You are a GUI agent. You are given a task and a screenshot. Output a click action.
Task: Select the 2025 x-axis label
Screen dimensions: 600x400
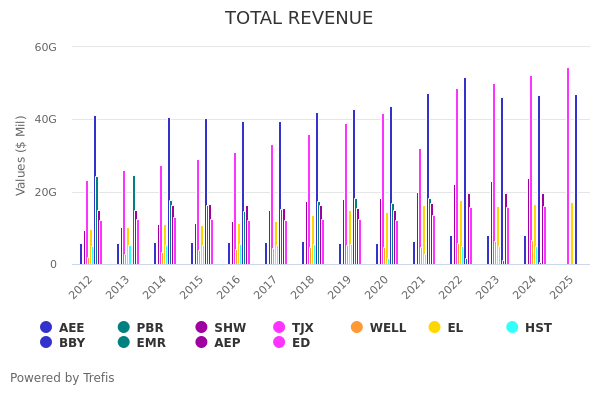point(563,285)
